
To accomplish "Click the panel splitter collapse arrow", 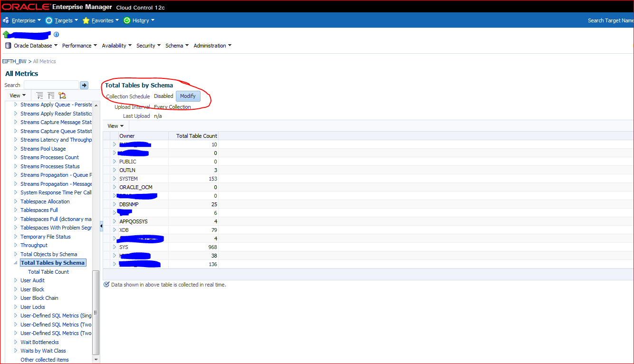I will [x=101, y=227].
